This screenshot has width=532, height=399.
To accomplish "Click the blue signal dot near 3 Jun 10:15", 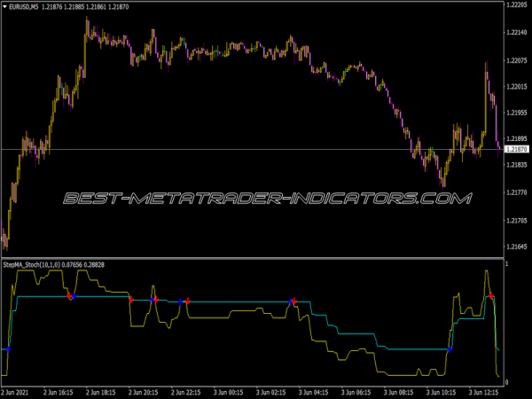I will coord(450,349).
